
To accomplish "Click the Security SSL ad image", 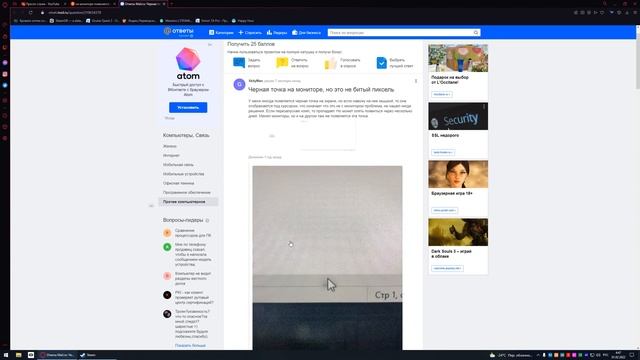I will tap(458, 116).
